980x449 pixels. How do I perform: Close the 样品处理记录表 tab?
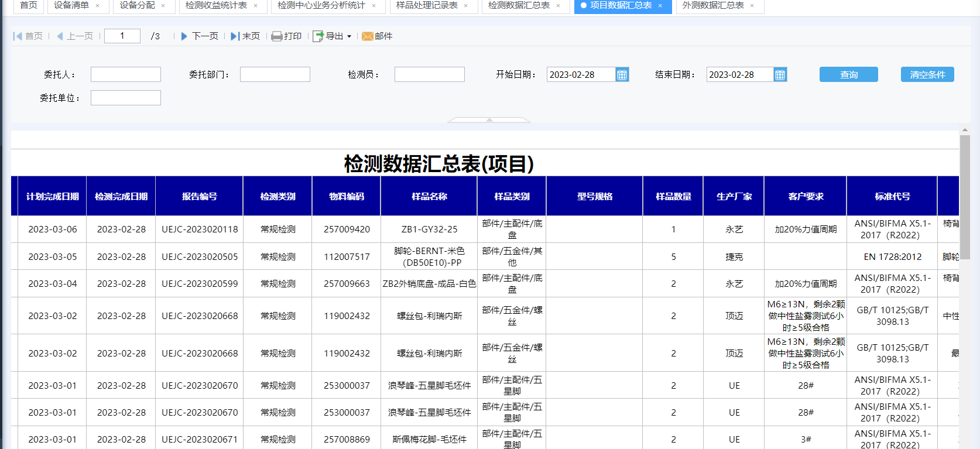pos(466,5)
